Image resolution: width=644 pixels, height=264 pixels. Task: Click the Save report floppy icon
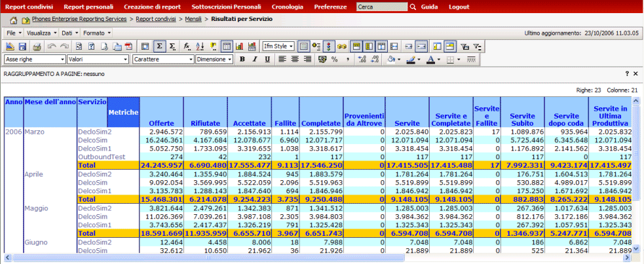[x=22, y=47]
